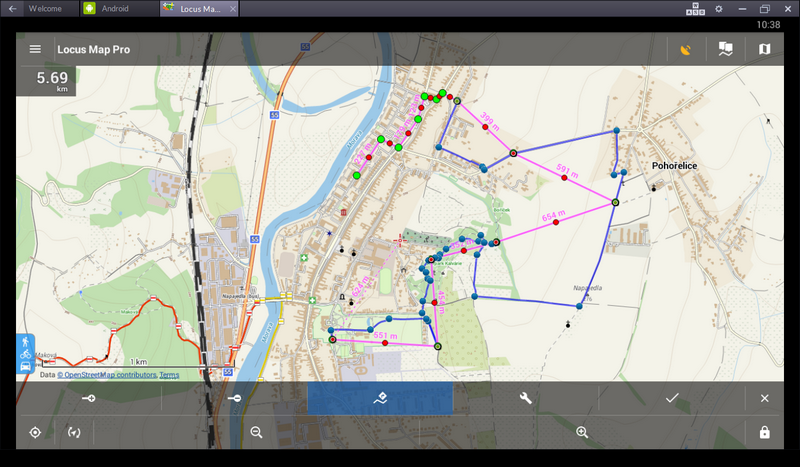The height and width of the screenshot is (467, 800).
Task: Select the 654 m segment label
Action: point(554,216)
